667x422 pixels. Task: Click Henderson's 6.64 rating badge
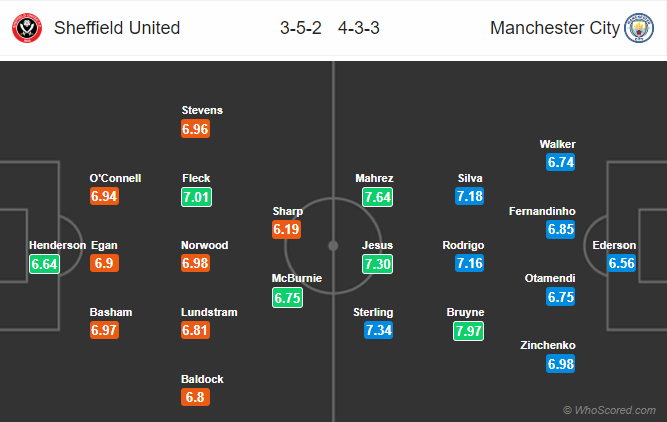[44, 264]
